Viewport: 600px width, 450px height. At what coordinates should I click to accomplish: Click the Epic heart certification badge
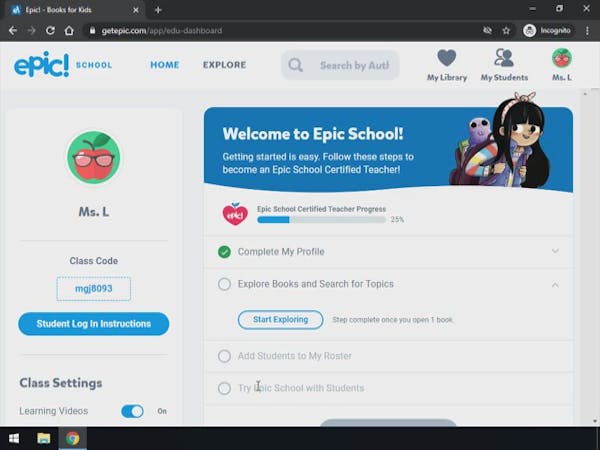pyautogui.click(x=235, y=214)
